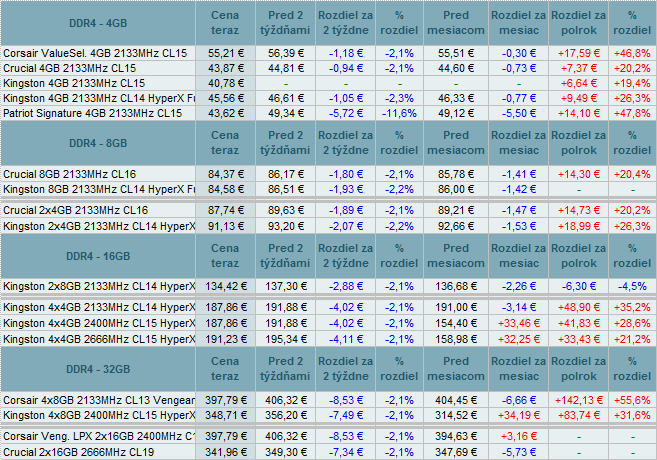Select the +3,16 € monthly difference

point(519,437)
